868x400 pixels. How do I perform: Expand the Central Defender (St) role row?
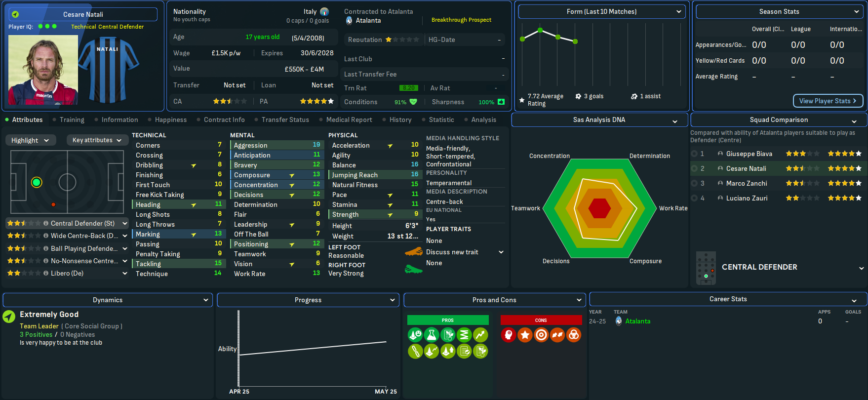[x=125, y=223]
